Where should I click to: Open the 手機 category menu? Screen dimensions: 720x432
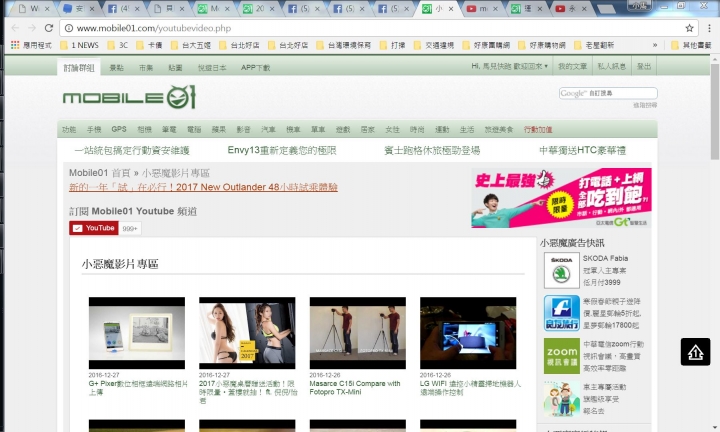pos(94,129)
